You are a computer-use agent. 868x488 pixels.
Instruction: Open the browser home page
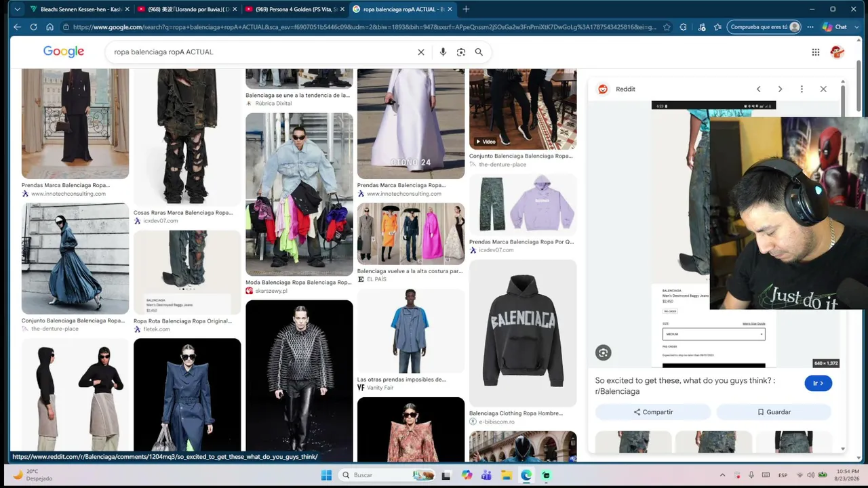50,27
